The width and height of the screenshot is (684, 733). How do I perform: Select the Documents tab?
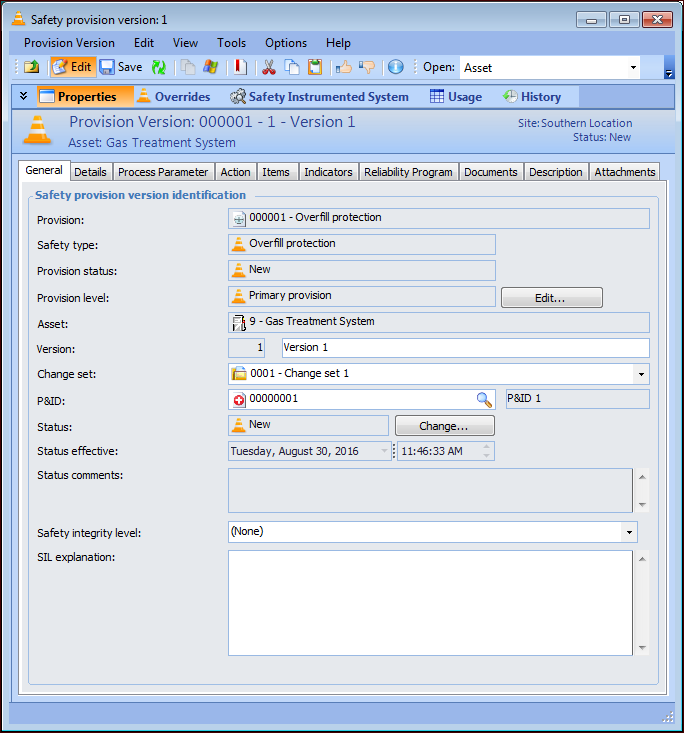coord(491,172)
